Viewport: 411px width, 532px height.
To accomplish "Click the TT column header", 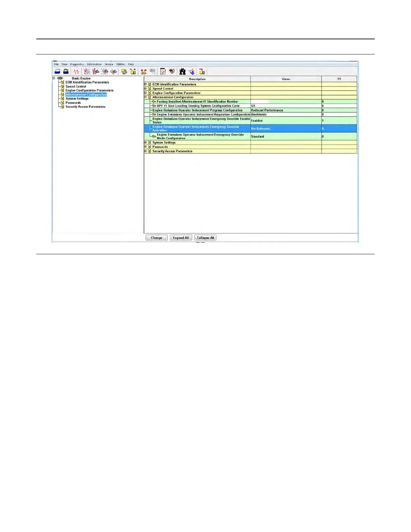I will pos(339,79).
